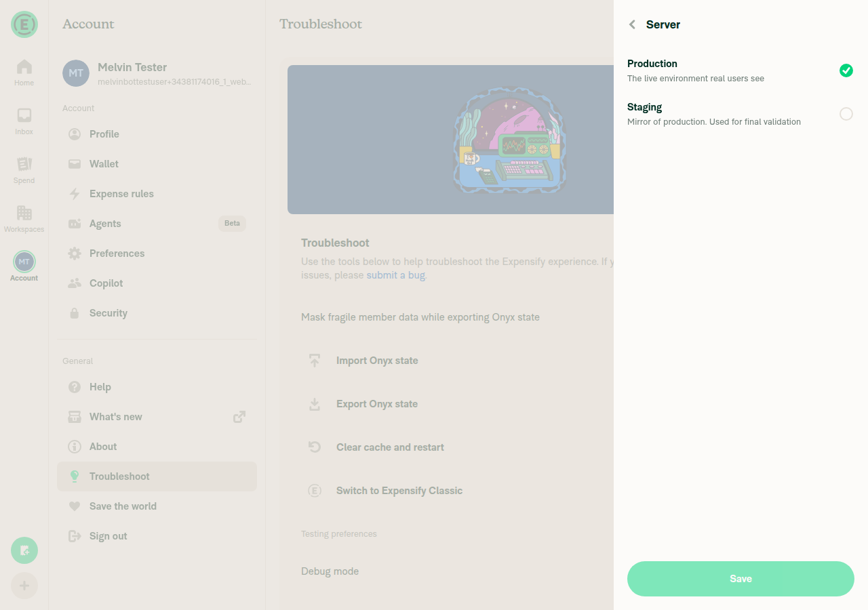Open the Inbox from the navigation rail

click(x=24, y=121)
